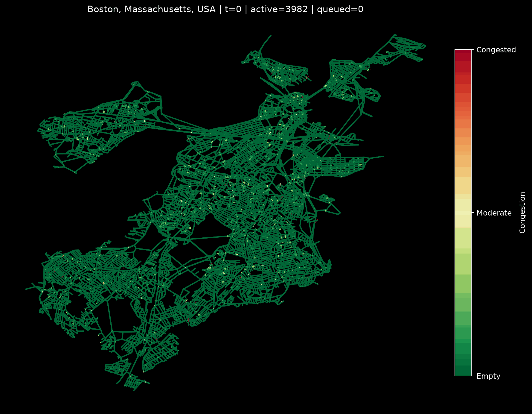This screenshot has height=414, width=532.
Task: Click the 'Congested' colorbar tick label
Action: pos(496,50)
